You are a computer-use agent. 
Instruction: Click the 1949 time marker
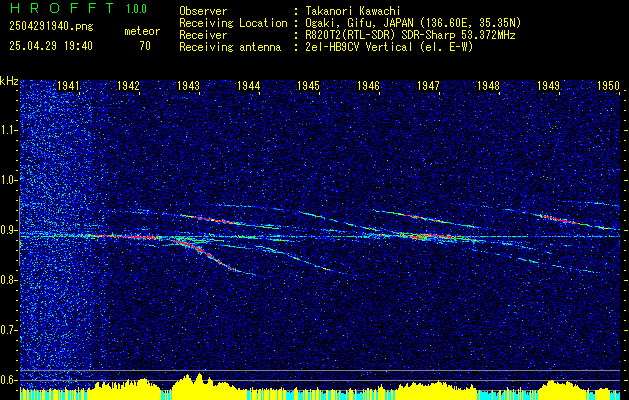click(548, 85)
